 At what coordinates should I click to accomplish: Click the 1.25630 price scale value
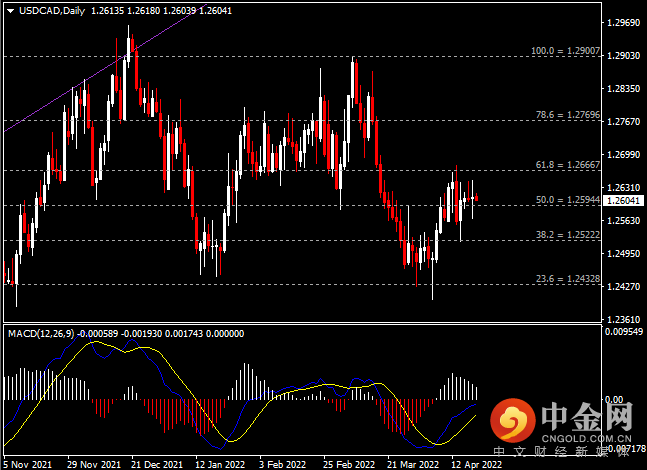[623, 221]
